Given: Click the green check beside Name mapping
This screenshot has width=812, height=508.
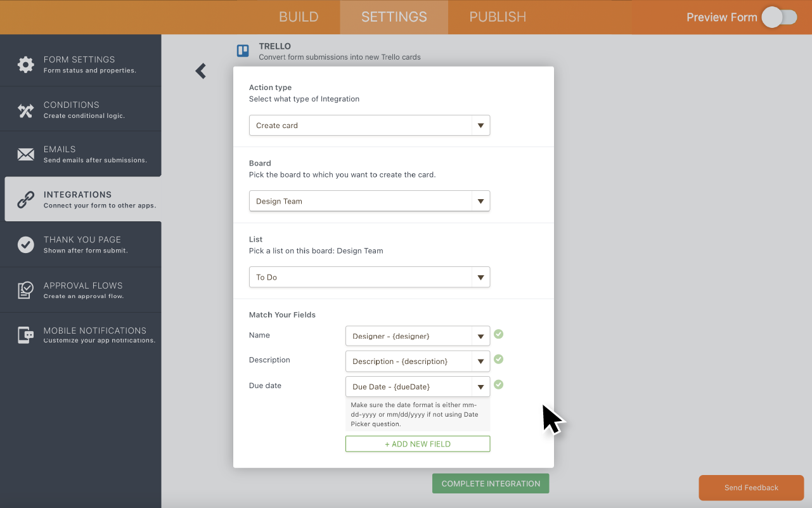Looking at the screenshot, I should 498,333.
